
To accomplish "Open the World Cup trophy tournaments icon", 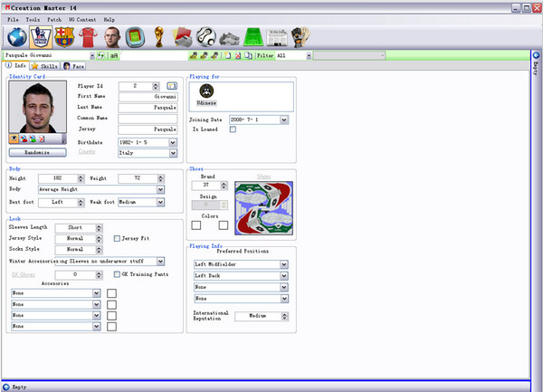I will 159,37.
